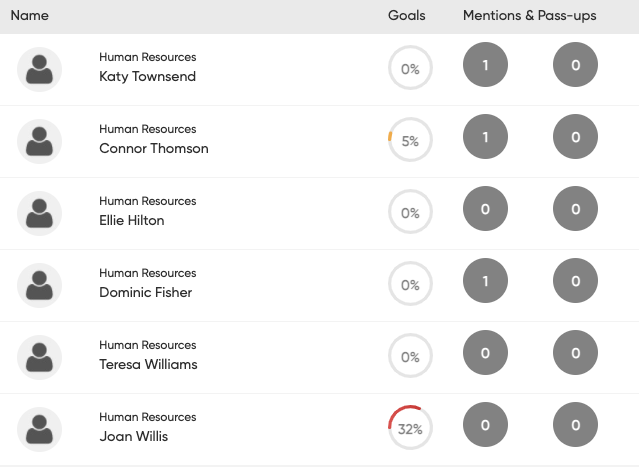Viewport: 639px width, 475px height.
Task: Open Katy Townsend's mentions count badge
Action: [x=485, y=66]
